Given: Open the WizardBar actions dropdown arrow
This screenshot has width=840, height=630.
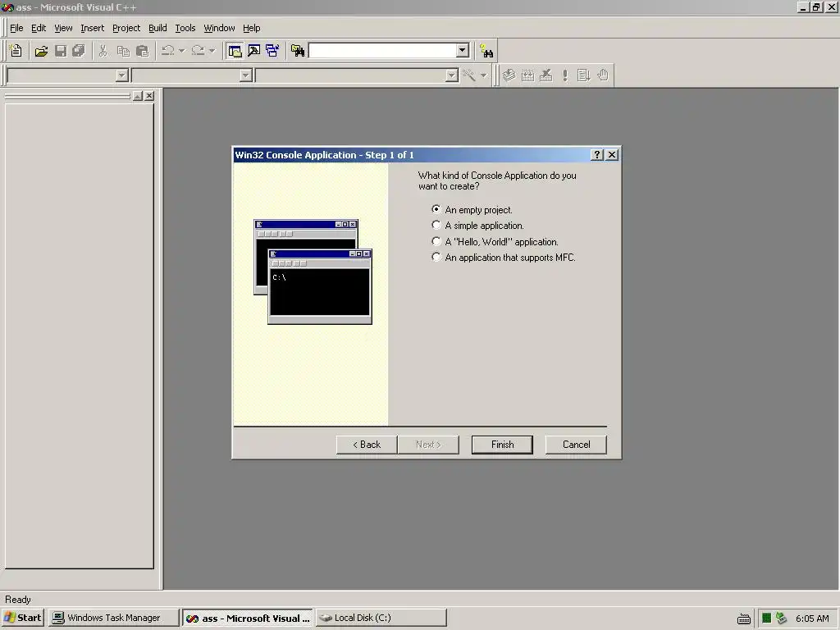Looking at the screenshot, I should pos(483,75).
